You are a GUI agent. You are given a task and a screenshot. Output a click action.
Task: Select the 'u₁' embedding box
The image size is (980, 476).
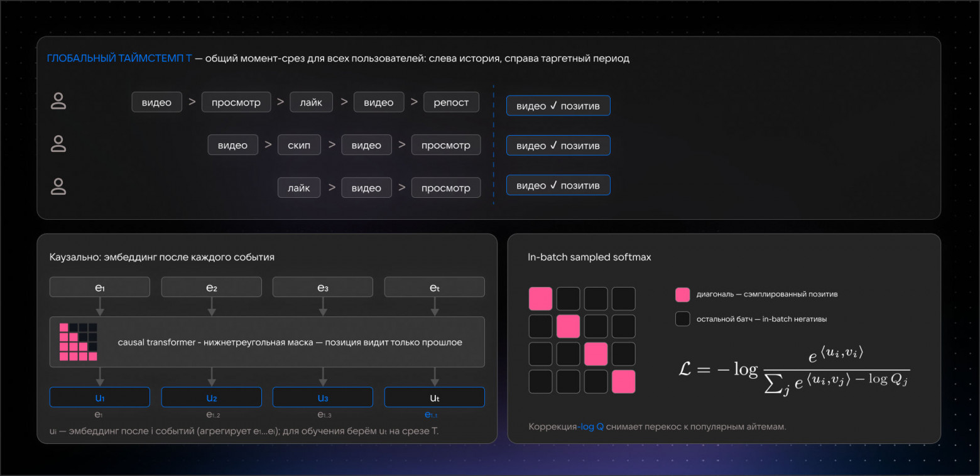(x=100, y=397)
